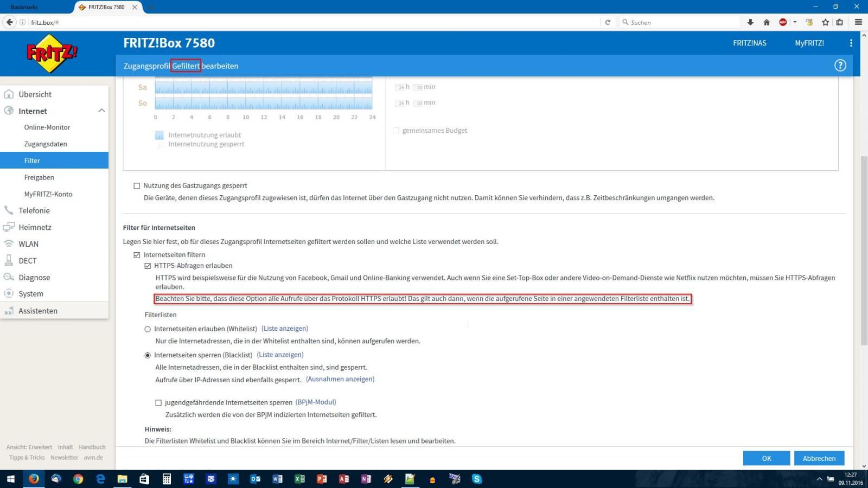Show bookmarks list icon in toolbar

coord(839,22)
